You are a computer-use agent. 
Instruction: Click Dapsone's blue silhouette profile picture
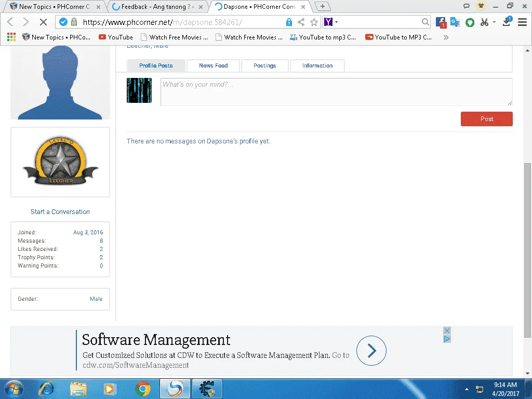coord(60,83)
